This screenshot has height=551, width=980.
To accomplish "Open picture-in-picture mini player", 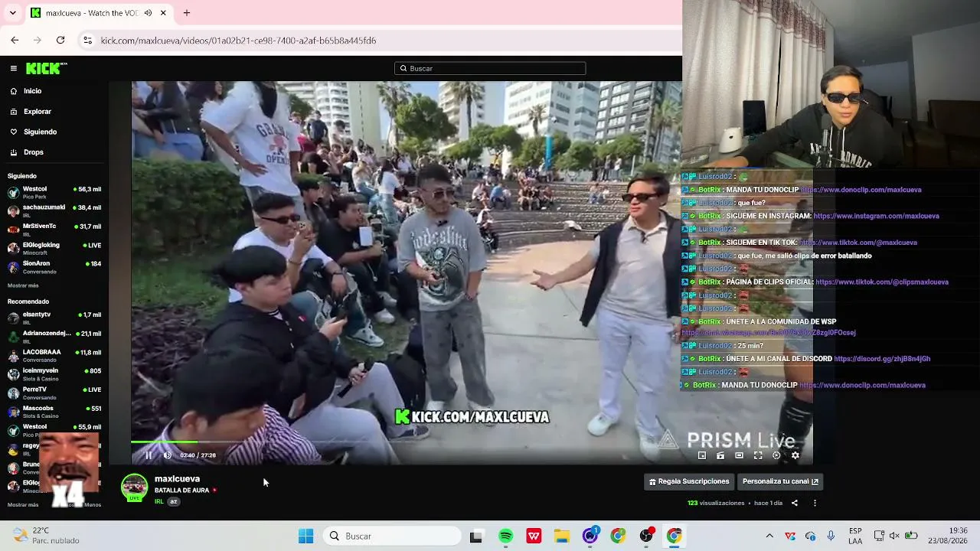I will (x=702, y=455).
